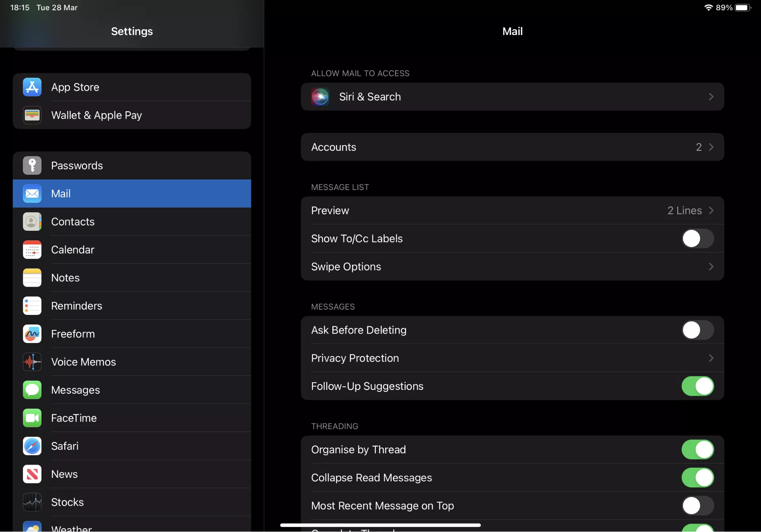
Task: Select the Passwords key icon
Action: click(32, 166)
